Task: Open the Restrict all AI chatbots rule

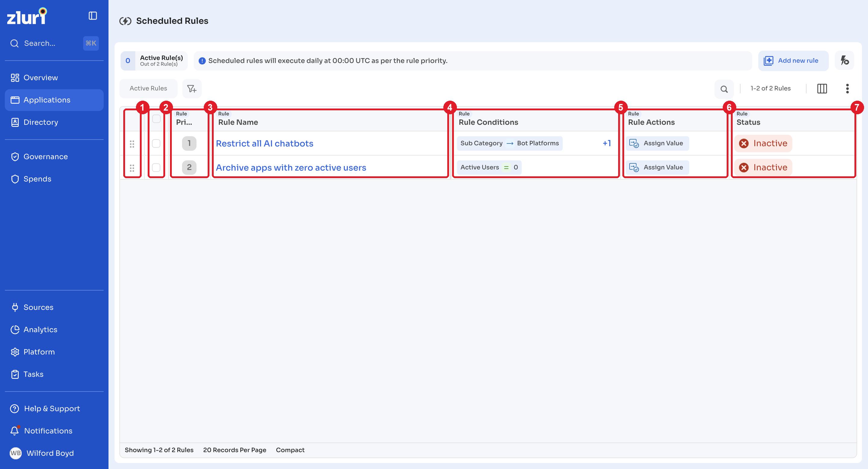Action: coord(265,143)
